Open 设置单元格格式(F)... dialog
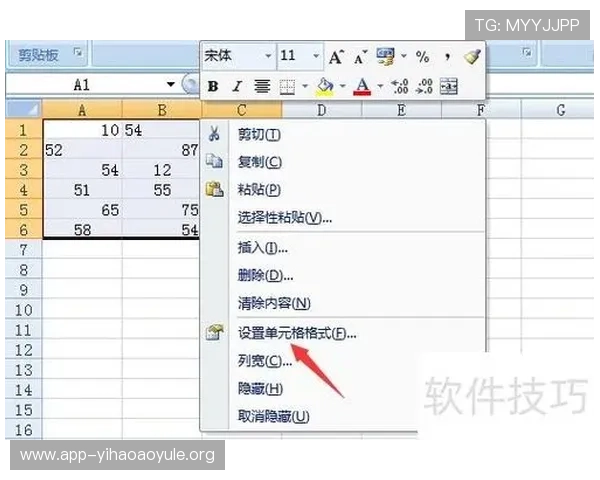 (x=297, y=333)
